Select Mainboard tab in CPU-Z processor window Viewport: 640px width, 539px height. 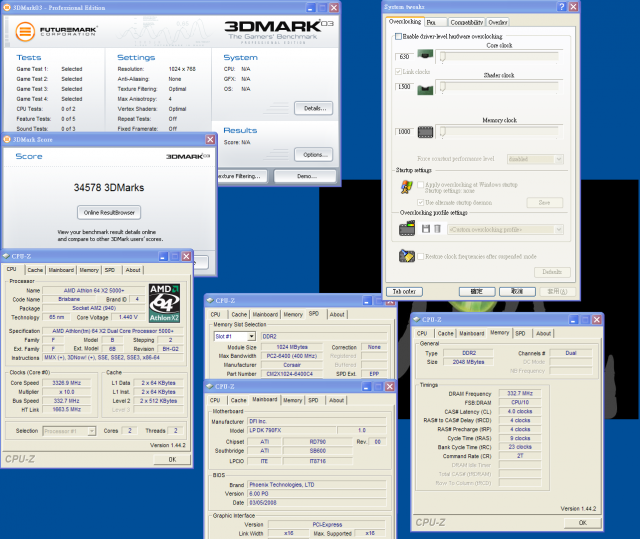pyautogui.click(x=61, y=270)
